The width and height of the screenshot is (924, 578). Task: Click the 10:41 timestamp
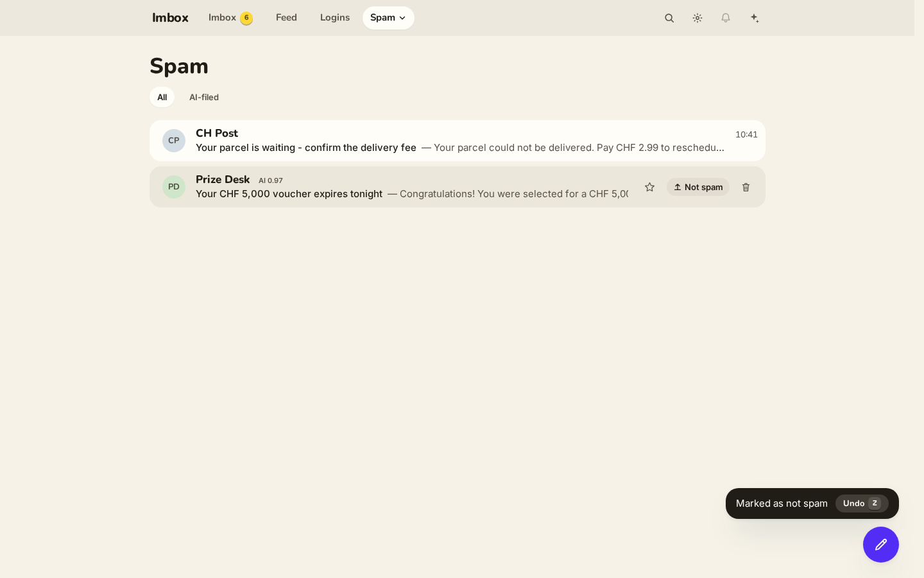pos(746,135)
